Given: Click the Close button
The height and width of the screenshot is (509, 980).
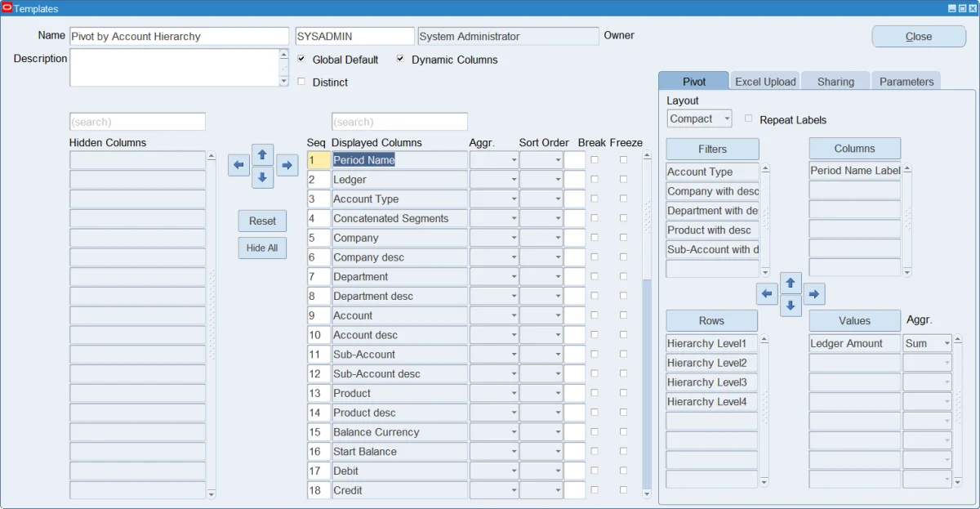Looking at the screenshot, I should 919,36.
